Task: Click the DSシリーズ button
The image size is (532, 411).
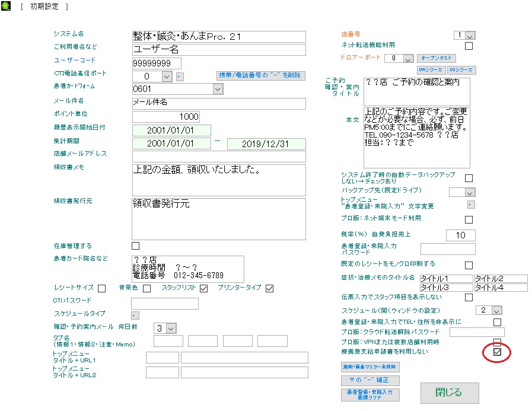Action: [461, 70]
